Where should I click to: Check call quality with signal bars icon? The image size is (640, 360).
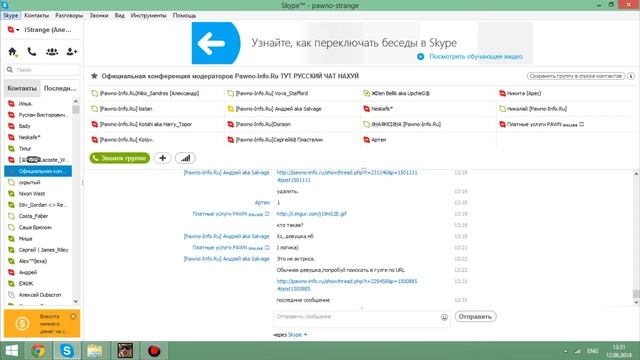click(x=185, y=158)
